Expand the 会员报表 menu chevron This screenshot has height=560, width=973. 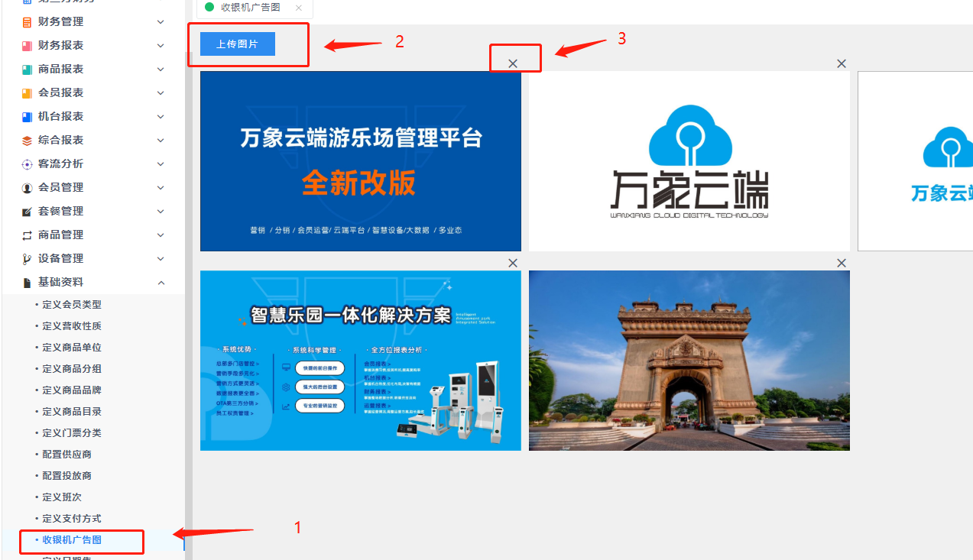(161, 93)
